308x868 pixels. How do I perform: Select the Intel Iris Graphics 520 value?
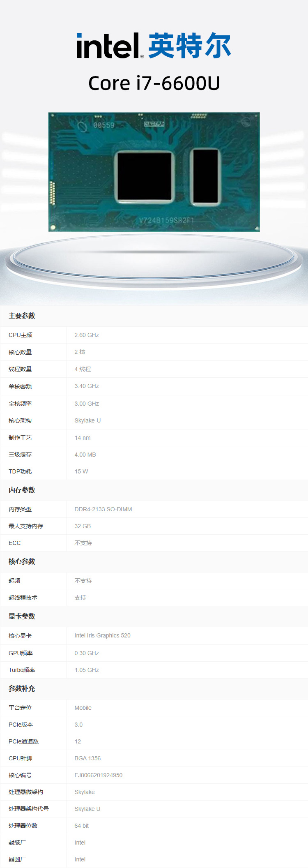click(x=102, y=635)
